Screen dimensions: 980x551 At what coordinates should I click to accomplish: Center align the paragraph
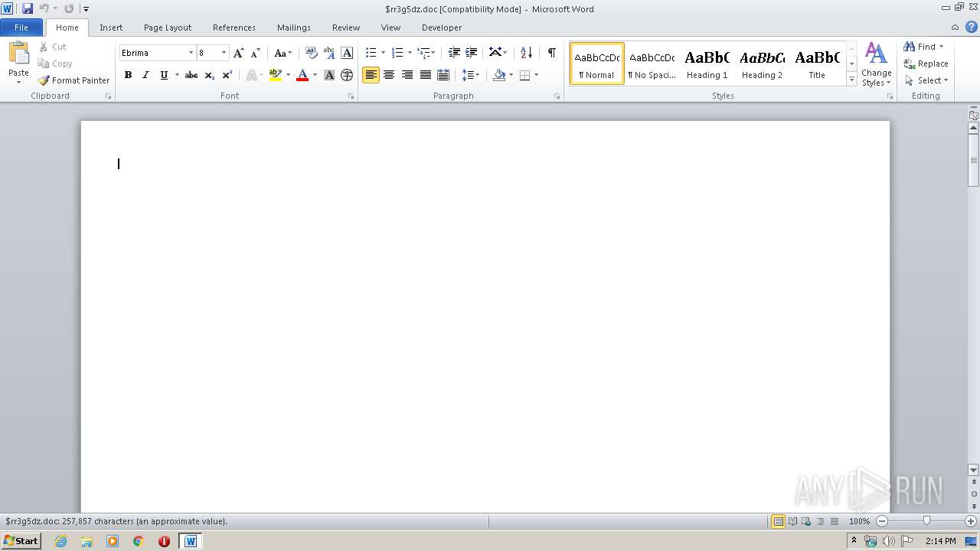pos(389,75)
